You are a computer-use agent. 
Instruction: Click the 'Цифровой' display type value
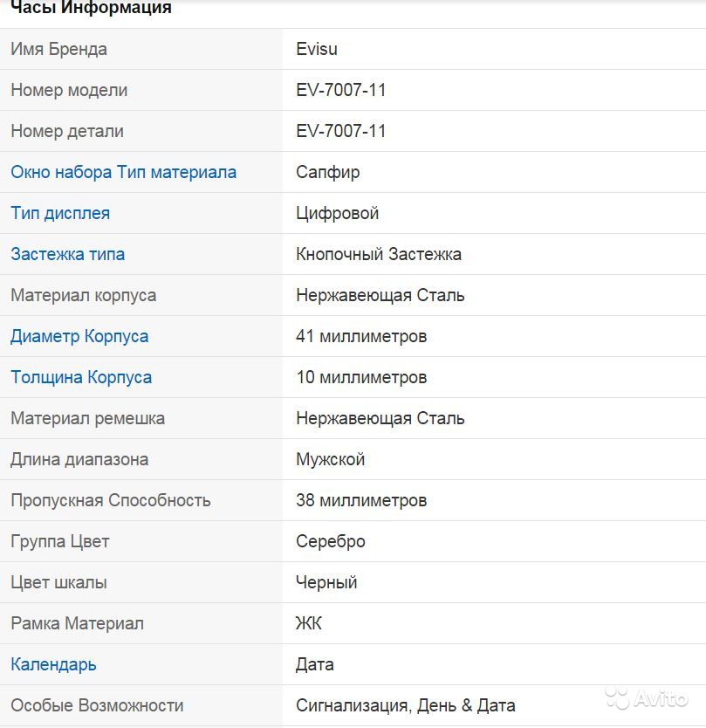pyautogui.click(x=337, y=213)
